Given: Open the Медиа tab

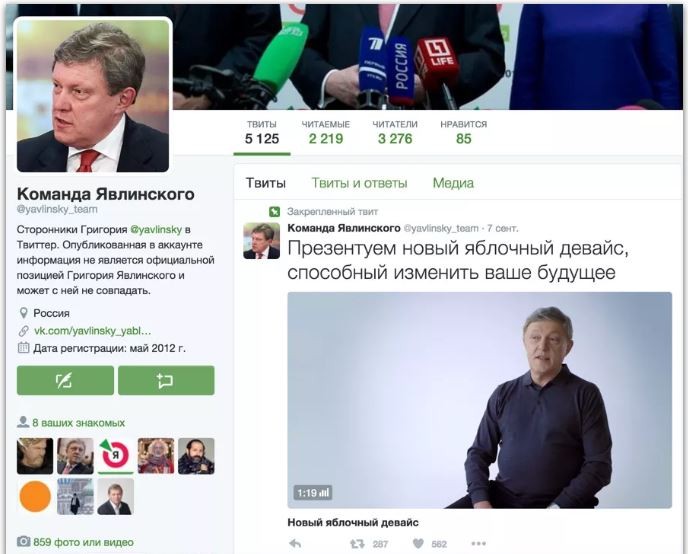Looking at the screenshot, I should coord(453,183).
